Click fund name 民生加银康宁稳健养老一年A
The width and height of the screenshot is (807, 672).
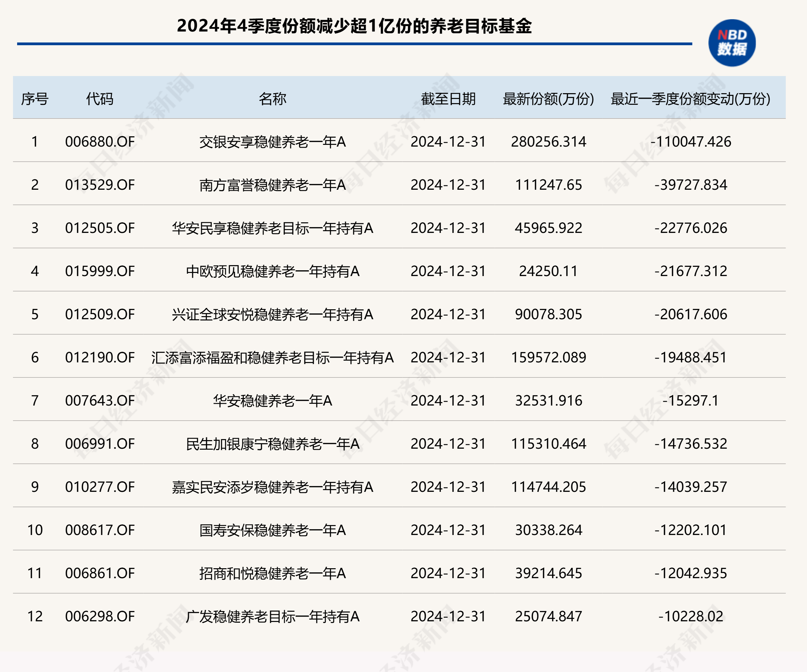(272, 444)
